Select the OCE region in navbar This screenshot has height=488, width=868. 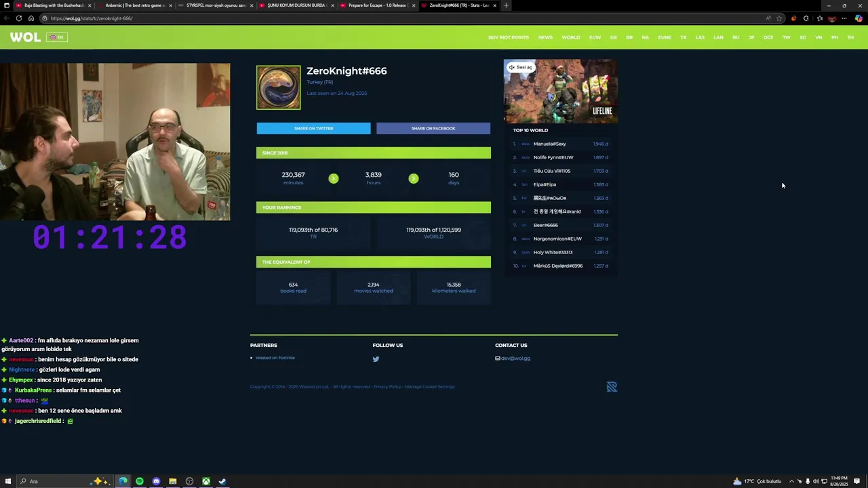point(768,37)
